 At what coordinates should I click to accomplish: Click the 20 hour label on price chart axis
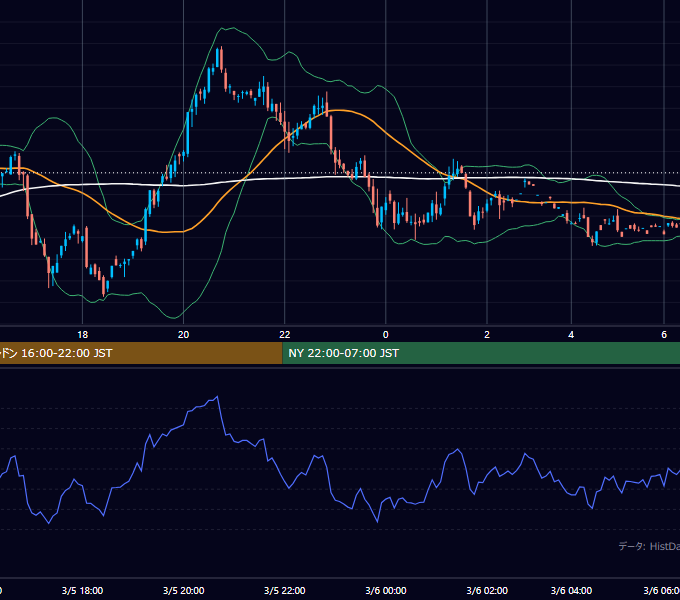183,335
